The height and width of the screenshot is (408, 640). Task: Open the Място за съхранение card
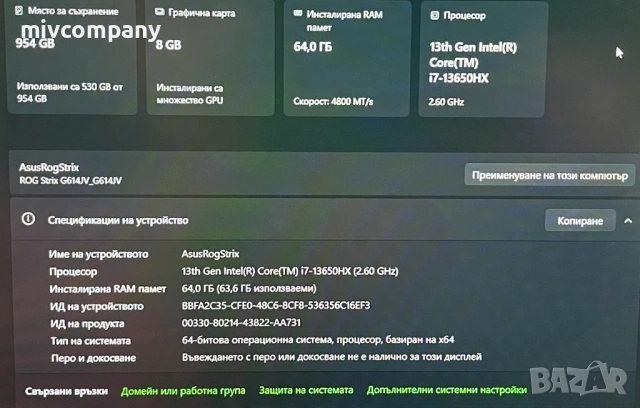(x=72, y=57)
